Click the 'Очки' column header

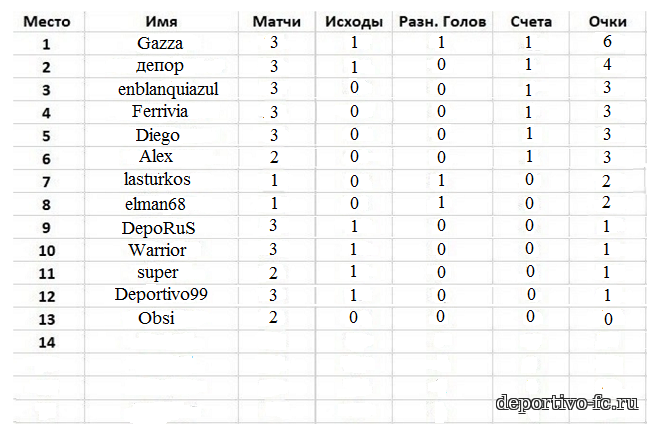[x=607, y=22]
